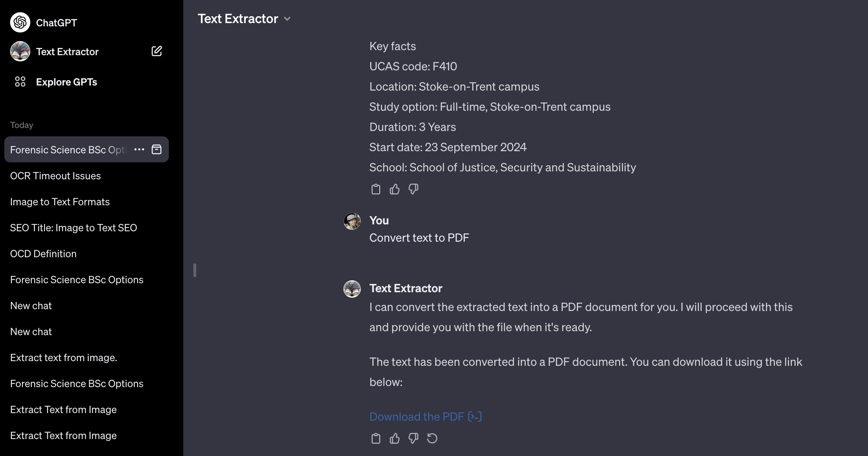Screen dimensions: 868x456
Task: Expand the Text Extractor dropdown menu
Action: point(289,18)
